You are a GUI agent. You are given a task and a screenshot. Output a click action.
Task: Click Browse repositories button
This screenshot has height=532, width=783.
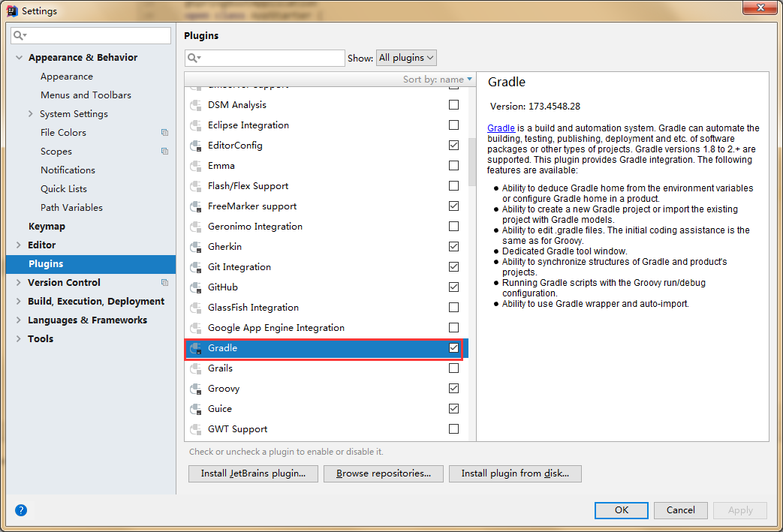point(384,473)
